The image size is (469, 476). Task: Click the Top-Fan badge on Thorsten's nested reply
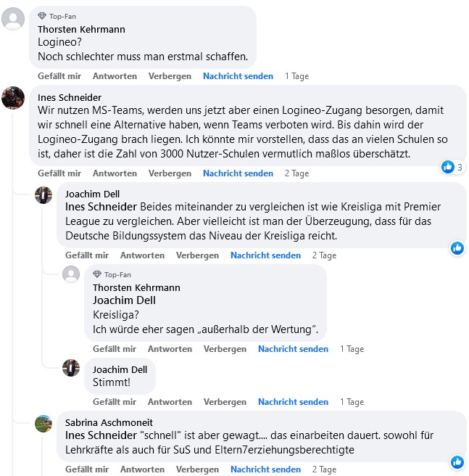tap(97, 275)
